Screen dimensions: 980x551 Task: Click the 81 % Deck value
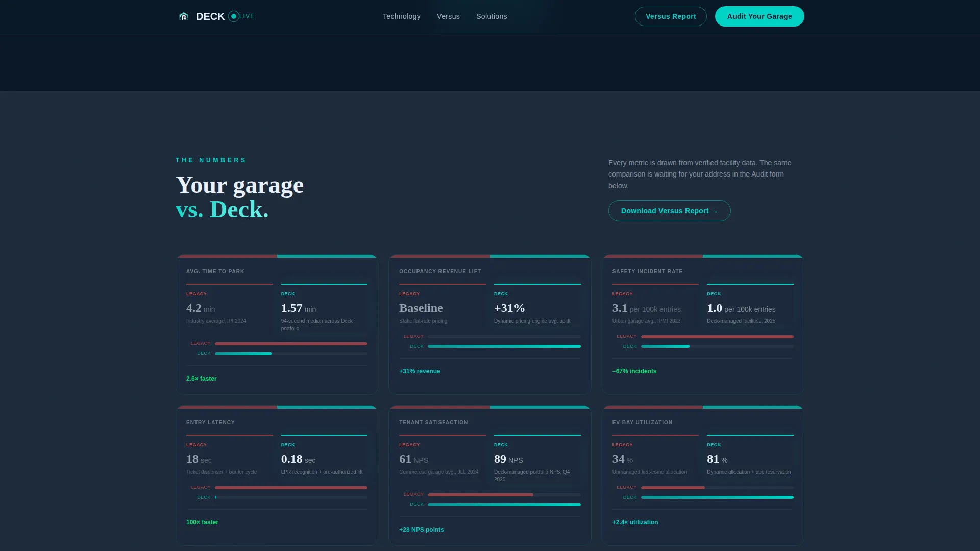pyautogui.click(x=717, y=459)
